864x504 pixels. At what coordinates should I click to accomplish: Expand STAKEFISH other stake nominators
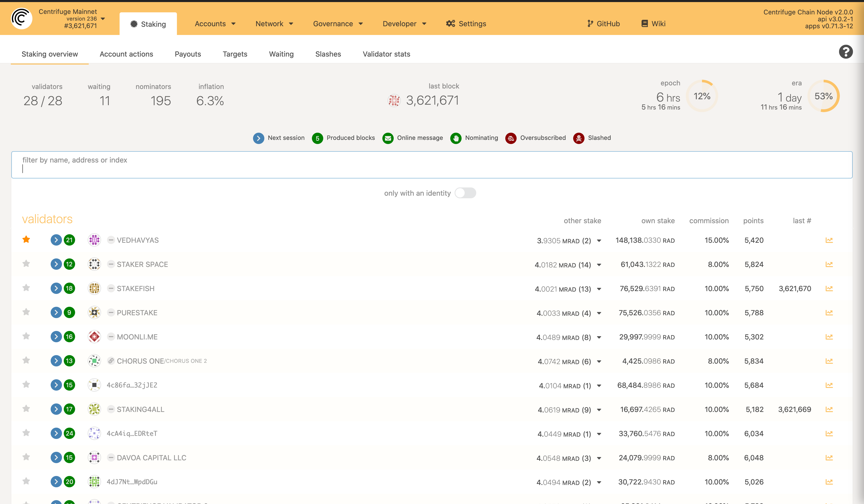point(599,289)
